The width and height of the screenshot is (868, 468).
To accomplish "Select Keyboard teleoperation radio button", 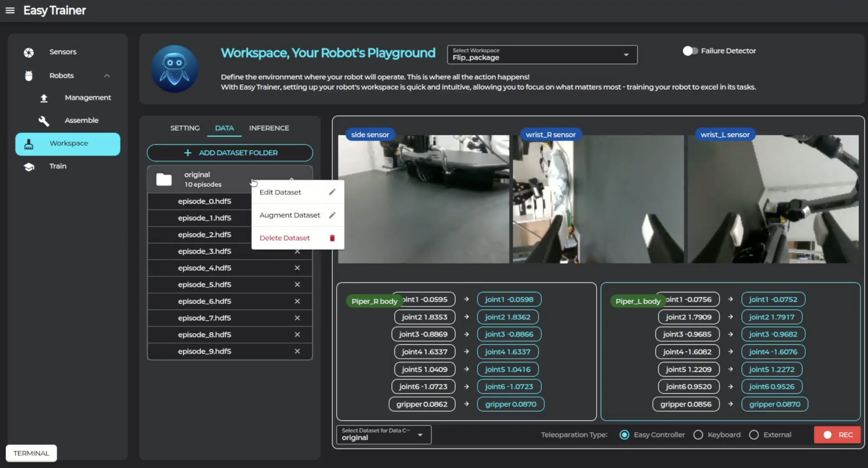I will click(698, 435).
